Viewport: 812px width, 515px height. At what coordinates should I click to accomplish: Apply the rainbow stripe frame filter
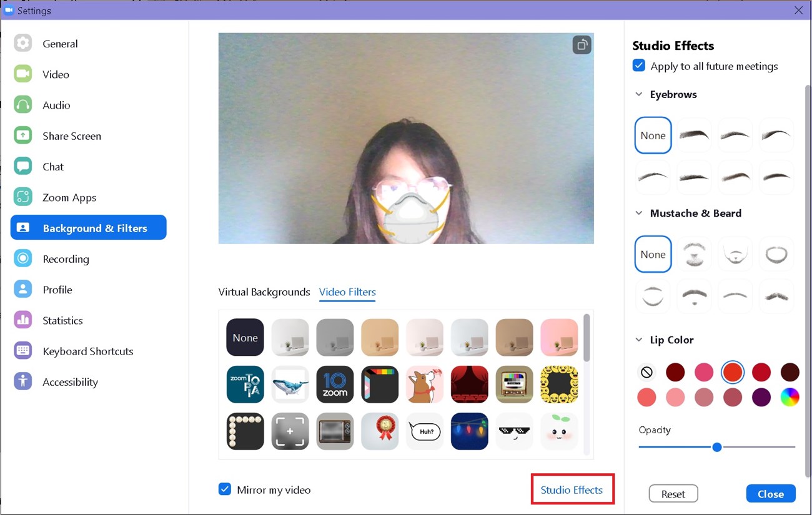pos(380,385)
